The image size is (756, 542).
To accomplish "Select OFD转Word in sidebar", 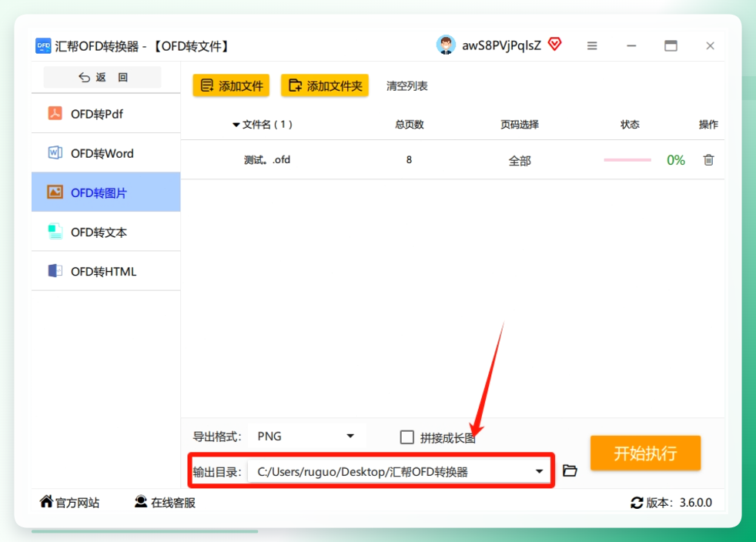I will click(x=106, y=153).
